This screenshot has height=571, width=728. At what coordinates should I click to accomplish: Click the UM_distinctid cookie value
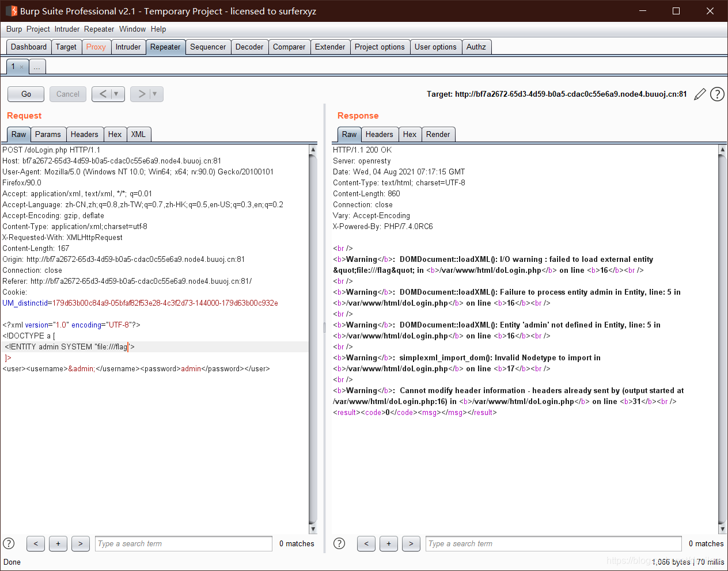(x=165, y=303)
